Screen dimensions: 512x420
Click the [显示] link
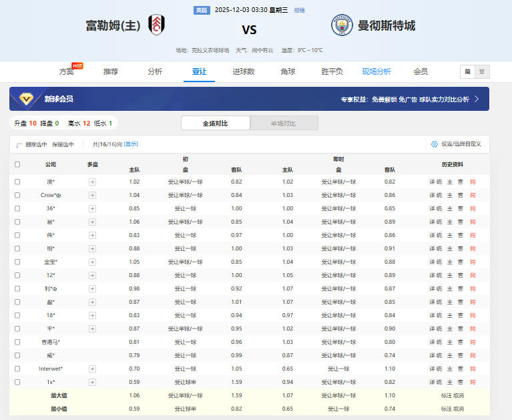pyautogui.click(x=130, y=144)
